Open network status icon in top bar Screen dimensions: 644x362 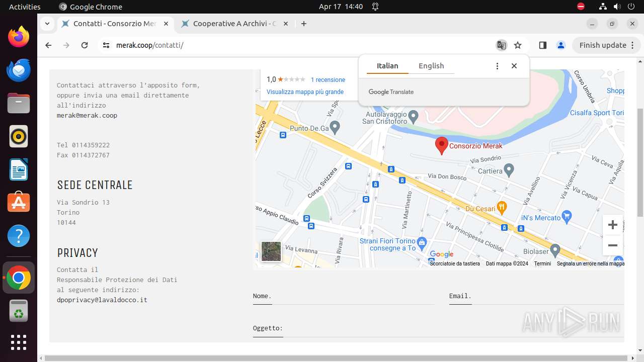[603, 7]
